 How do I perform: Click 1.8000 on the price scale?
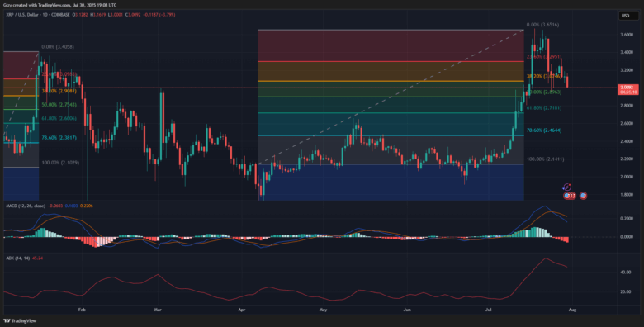[x=626, y=194]
